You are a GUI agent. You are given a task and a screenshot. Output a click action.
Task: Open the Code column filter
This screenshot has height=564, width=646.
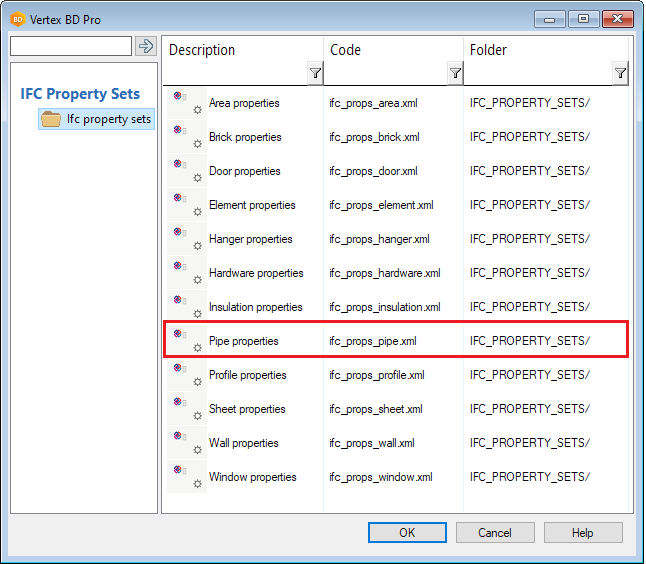(455, 73)
